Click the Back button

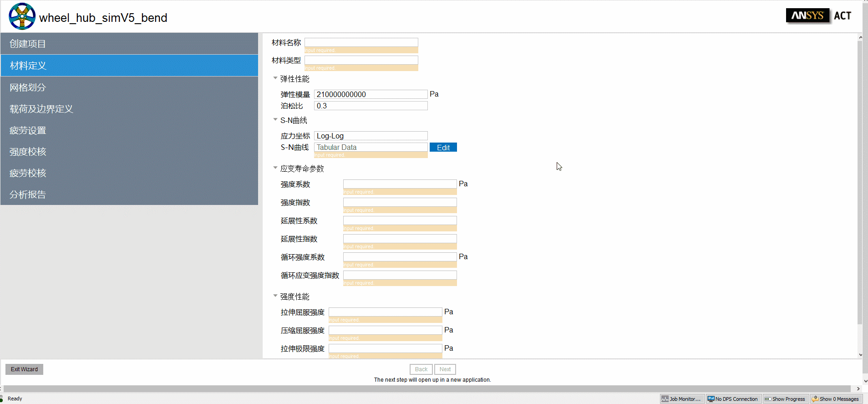point(421,369)
